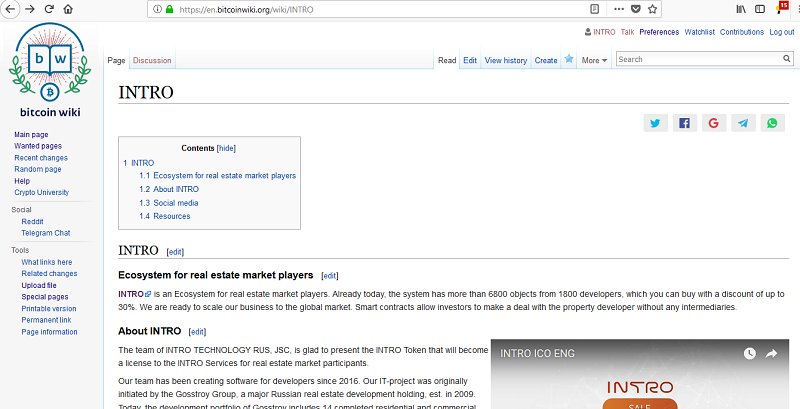Open Printable version link

[49, 309]
